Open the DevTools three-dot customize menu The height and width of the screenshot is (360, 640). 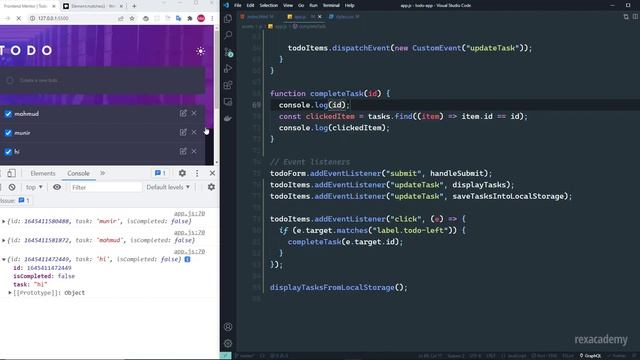[197, 173]
